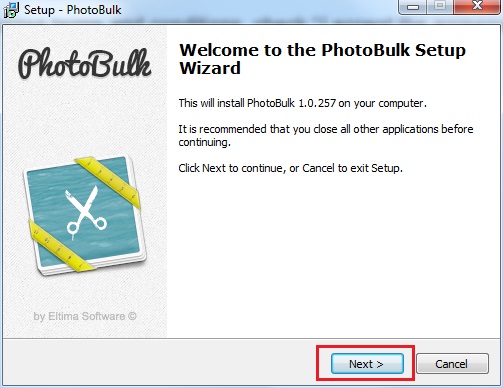
Task: Click the white scissors icon on the teal photo
Action: point(85,212)
